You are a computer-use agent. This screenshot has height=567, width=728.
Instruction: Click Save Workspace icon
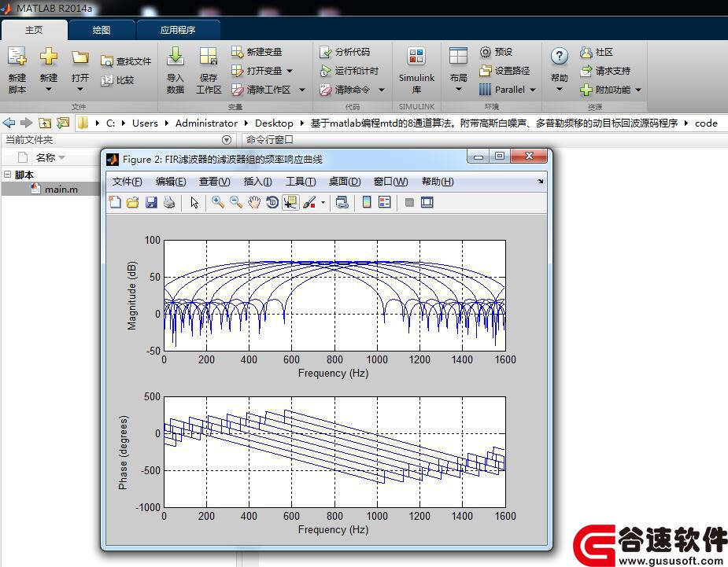pyautogui.click(x=209, y=57)
